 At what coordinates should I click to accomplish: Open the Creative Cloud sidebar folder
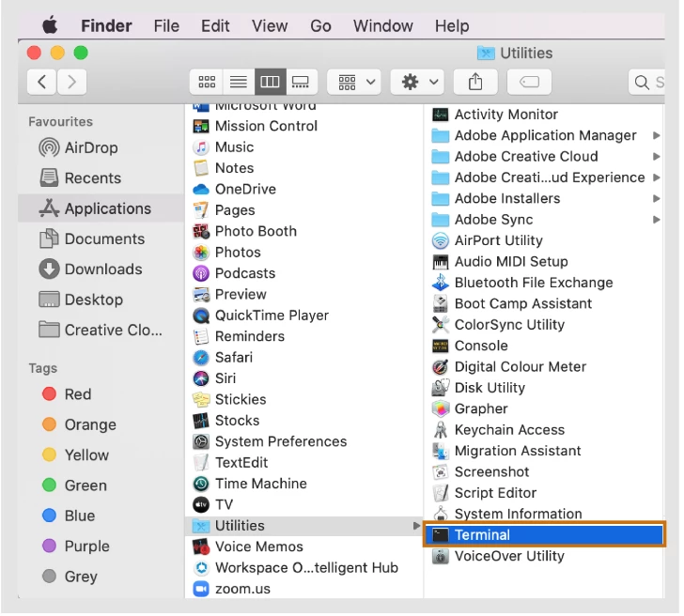click(101, 331)
